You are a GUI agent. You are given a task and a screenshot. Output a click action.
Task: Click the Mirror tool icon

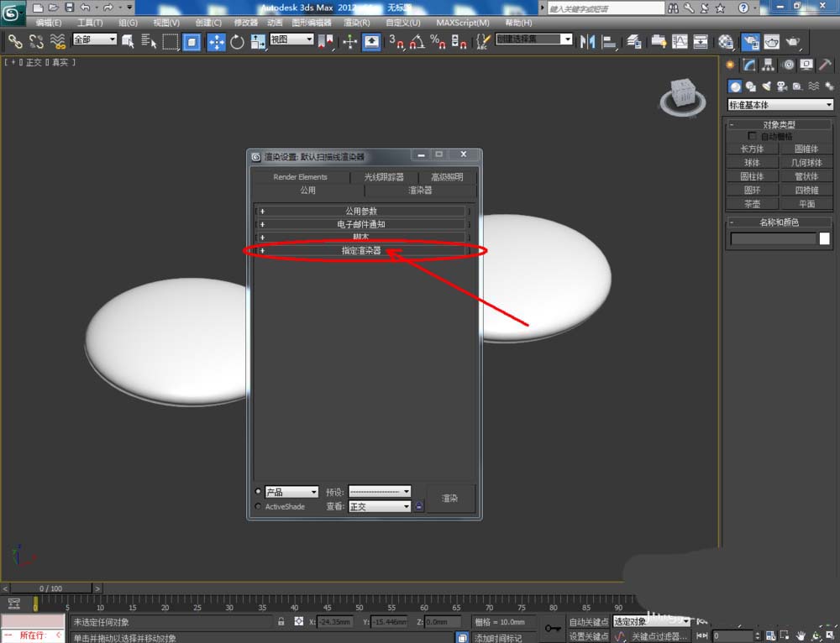tap(588, 42)
